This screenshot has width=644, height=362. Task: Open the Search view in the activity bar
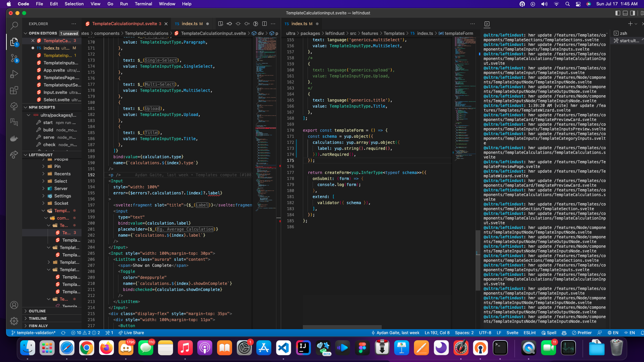point(14,25)
